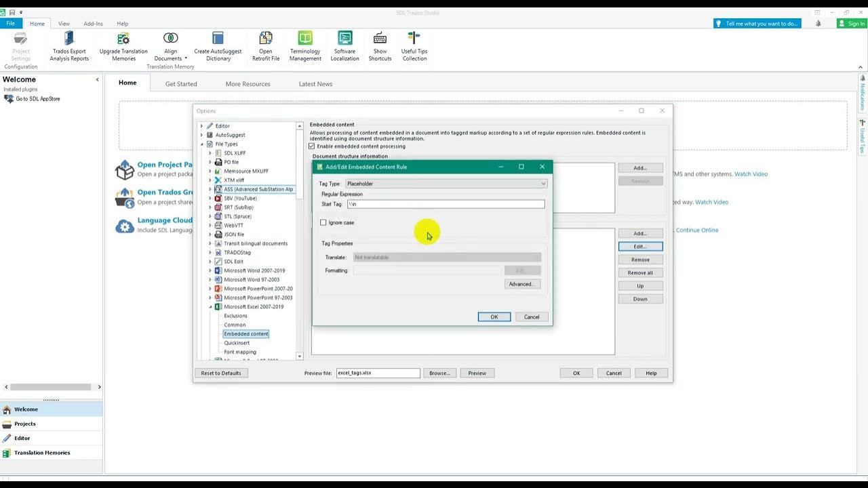Select the Common tree item

point(235,325)
